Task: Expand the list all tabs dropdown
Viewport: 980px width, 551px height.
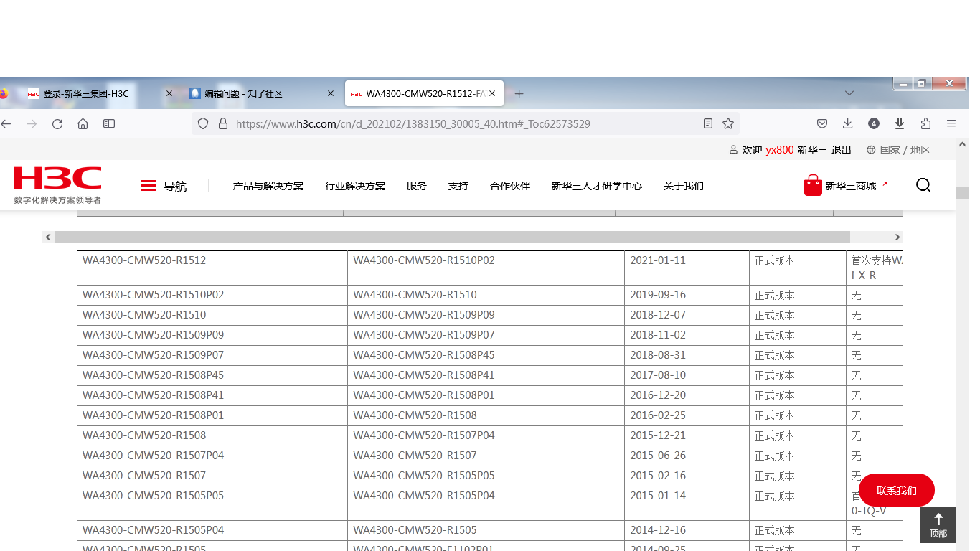Action: (849, 93)
